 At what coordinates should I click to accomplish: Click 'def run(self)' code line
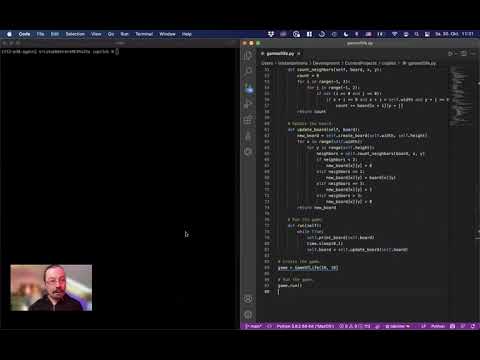(x=304, y=226)
